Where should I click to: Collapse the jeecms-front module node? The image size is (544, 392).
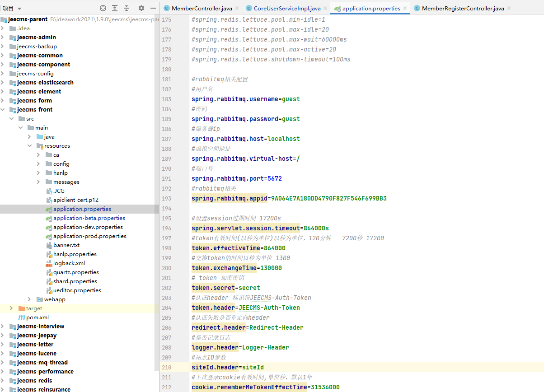tap(3, 109)
